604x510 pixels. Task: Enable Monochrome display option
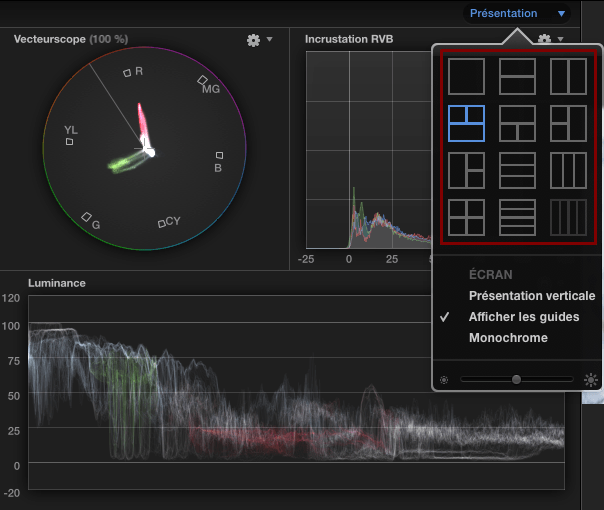(x=508, y=338)
